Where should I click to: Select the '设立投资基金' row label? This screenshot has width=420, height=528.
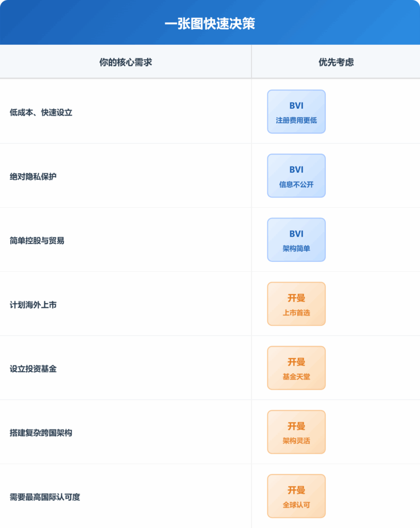pos(33,369)
